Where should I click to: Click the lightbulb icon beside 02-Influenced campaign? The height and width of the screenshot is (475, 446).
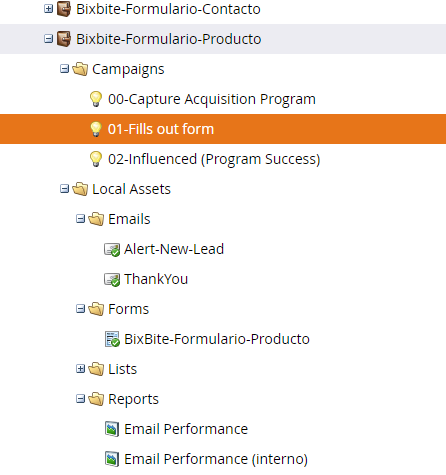(x=96, y=159)
